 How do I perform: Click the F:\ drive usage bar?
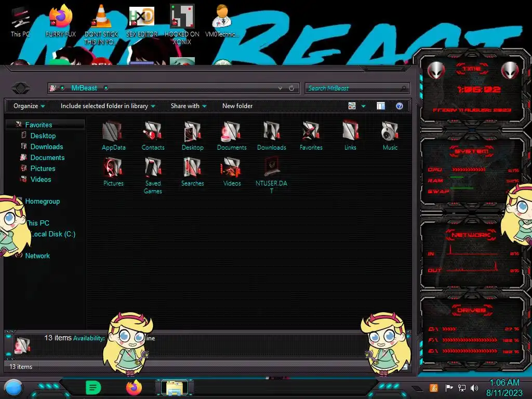click(x=470, y=340)
